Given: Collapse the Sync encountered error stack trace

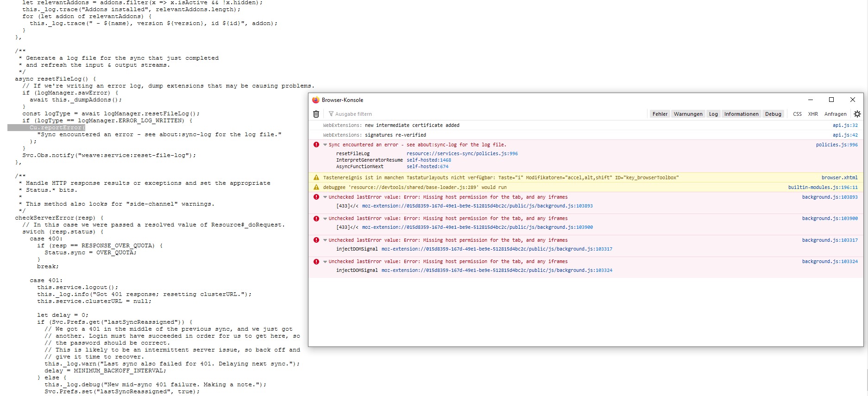Looking at the screenshot, I should (325, 145).
